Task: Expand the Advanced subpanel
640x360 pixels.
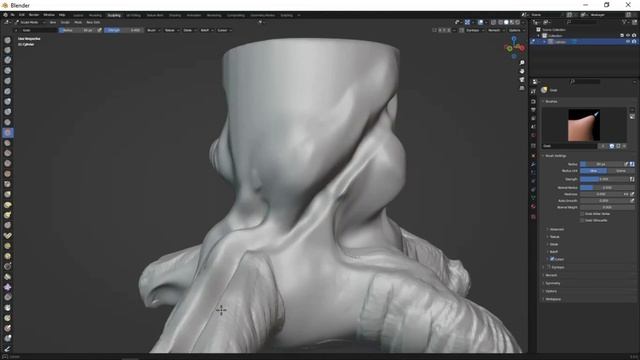Action: click(x=557, y=229)
